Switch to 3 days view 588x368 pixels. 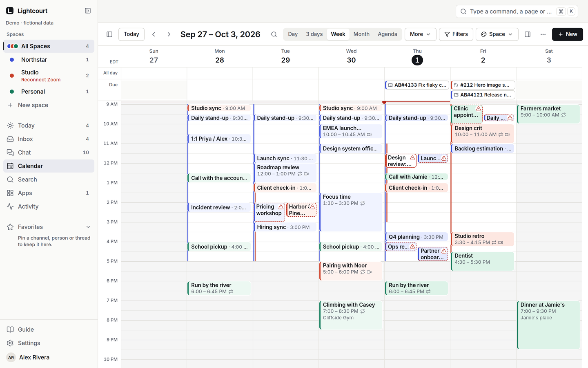tap(314, 34)
